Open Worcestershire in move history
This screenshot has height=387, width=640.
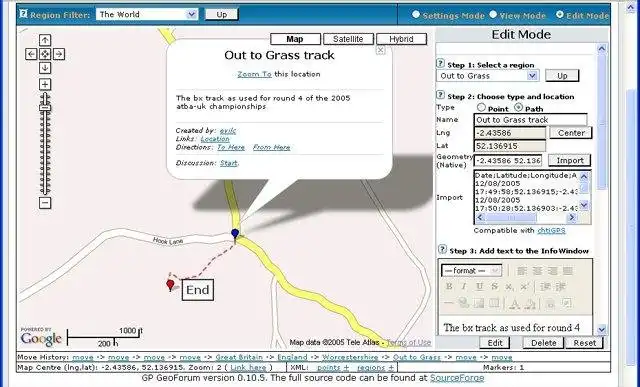click(351, 357)
